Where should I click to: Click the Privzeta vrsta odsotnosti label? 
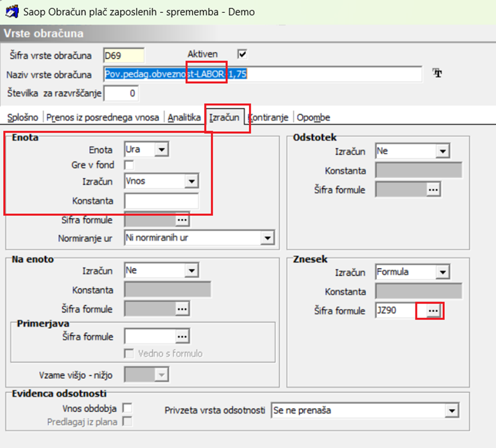pyautogui.click(x=215, y=410)
